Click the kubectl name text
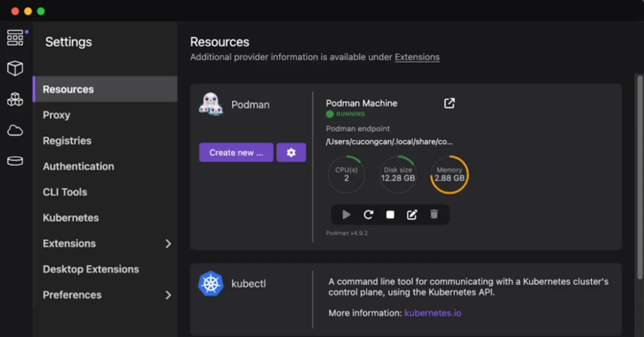This screenshot has width=644, height=337. 249,284
